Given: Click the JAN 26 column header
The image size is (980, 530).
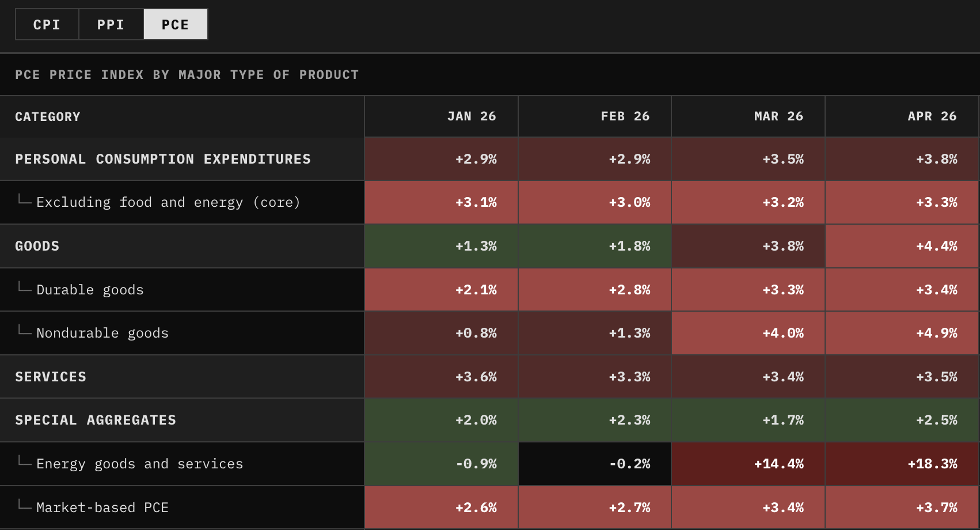Looking at the screenshot, I should 441,116.
